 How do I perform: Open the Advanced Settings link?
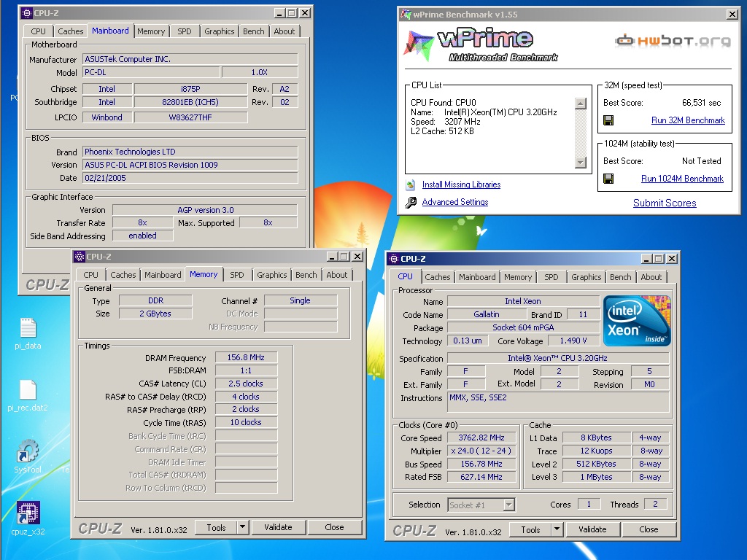[455, 202]
